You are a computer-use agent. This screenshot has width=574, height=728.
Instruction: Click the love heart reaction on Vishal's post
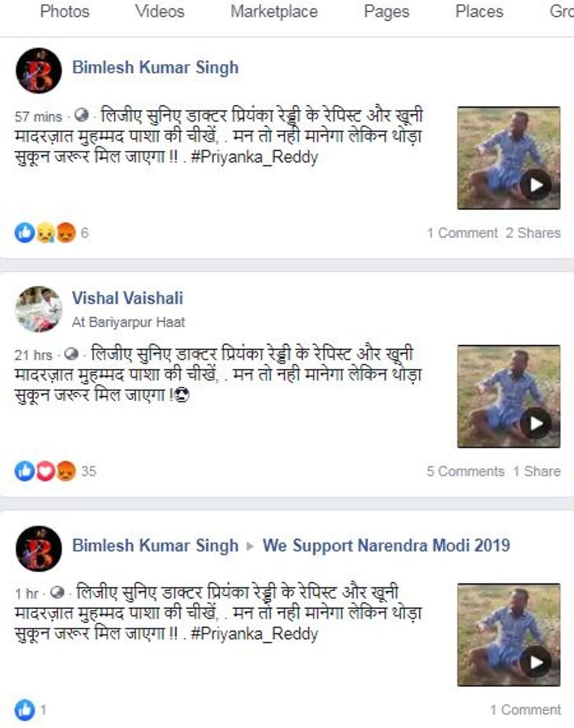click(x=45, y=472)
